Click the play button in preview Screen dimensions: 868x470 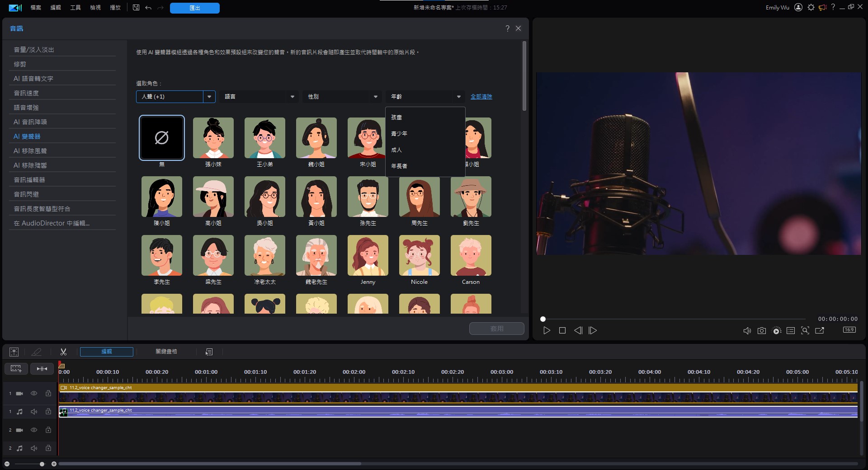(x=547, y=331)
